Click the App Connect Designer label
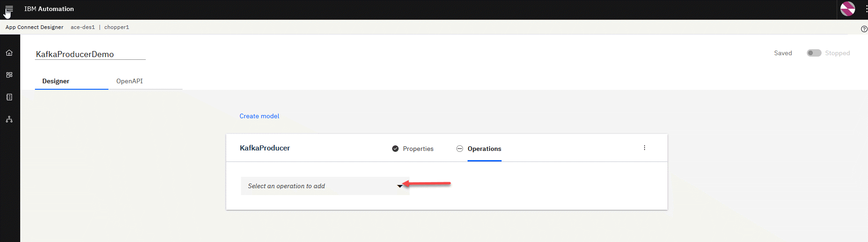Viewport: 868px width, 242px height. tap(34, 27)
